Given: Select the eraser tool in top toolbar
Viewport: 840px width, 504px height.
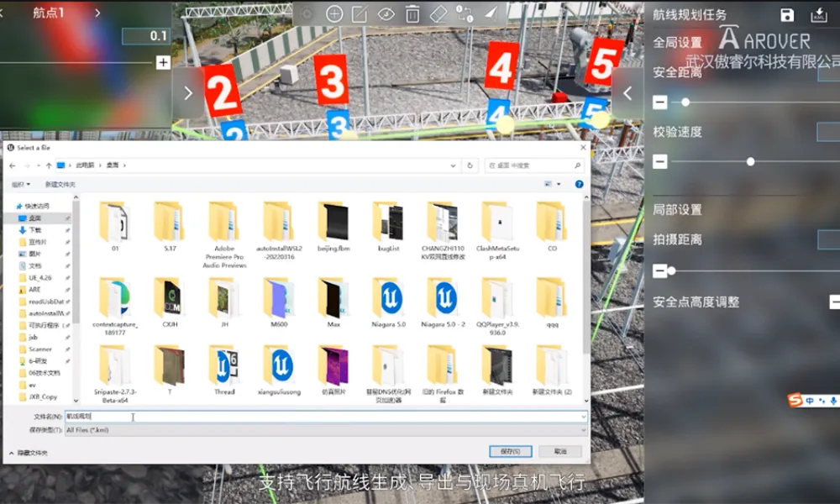Looking at the screenshot, I should [x=438, y=14].
